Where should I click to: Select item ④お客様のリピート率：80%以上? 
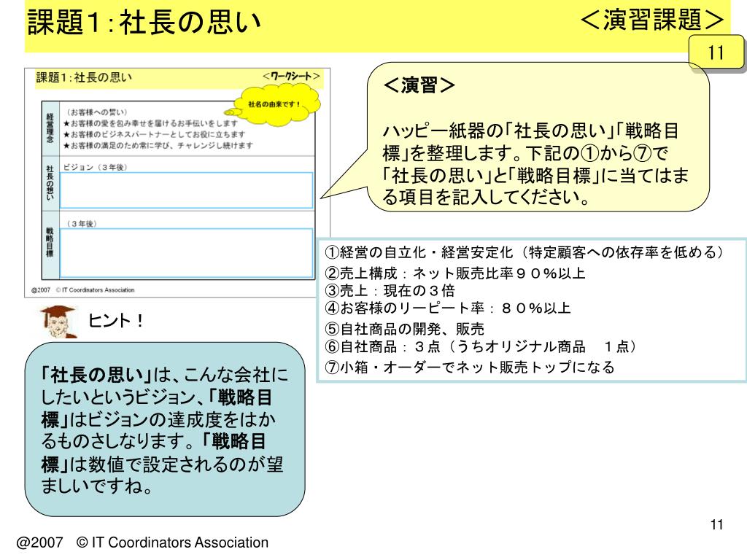click(x=448, y=308)
